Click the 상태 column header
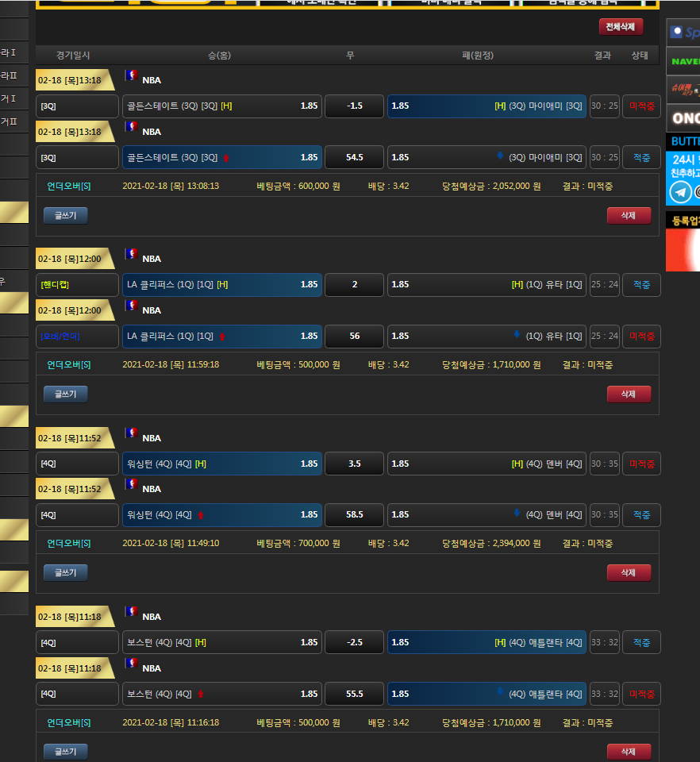 (640, 56)
